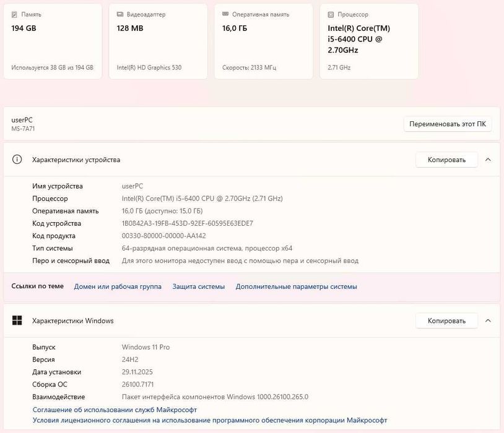Open the Видеоадаптер 128 MB card

click(158, 41)
